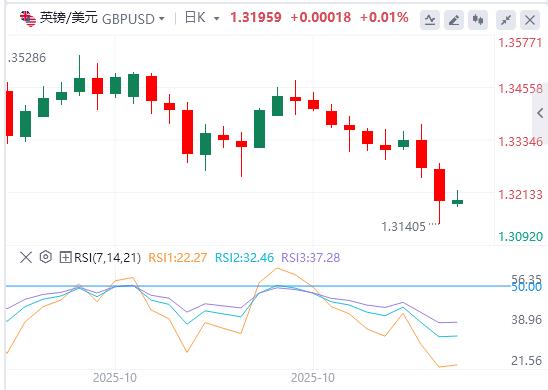The width and height of the screenshot is (548, 390).
Task: Click the collapse fullscreen arrows icon
Action: click(x=506, y=20)
